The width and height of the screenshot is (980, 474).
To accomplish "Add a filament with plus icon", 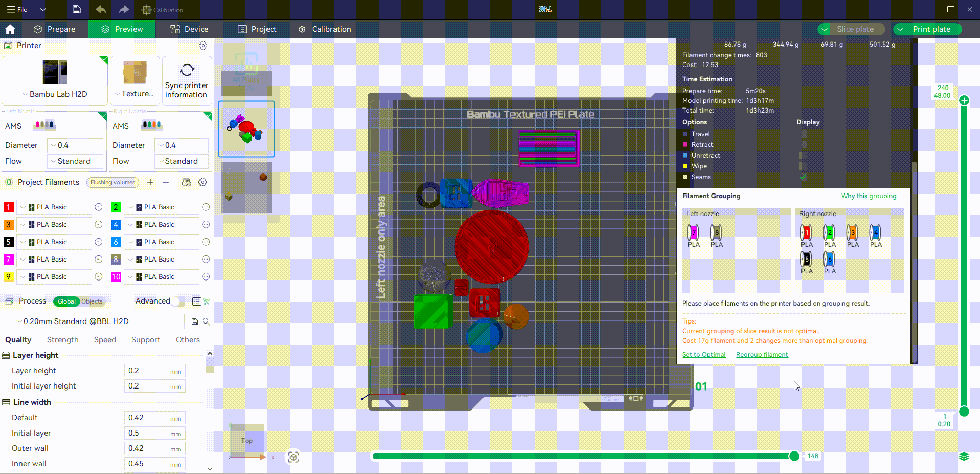I will pyautogui.click(x=150, y=182).
